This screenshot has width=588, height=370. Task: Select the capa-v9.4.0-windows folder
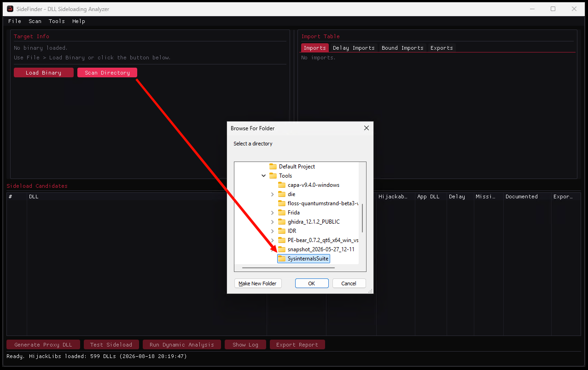(314, 185)
